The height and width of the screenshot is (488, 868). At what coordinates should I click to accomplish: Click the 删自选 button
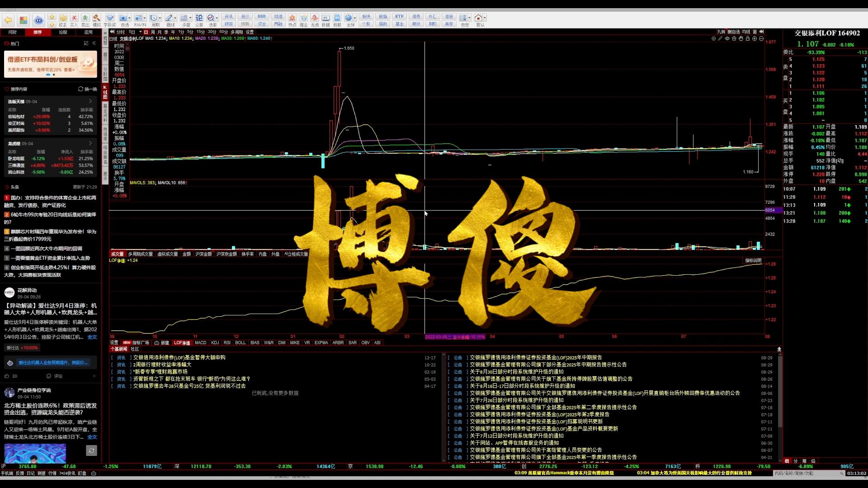(734, 32)
